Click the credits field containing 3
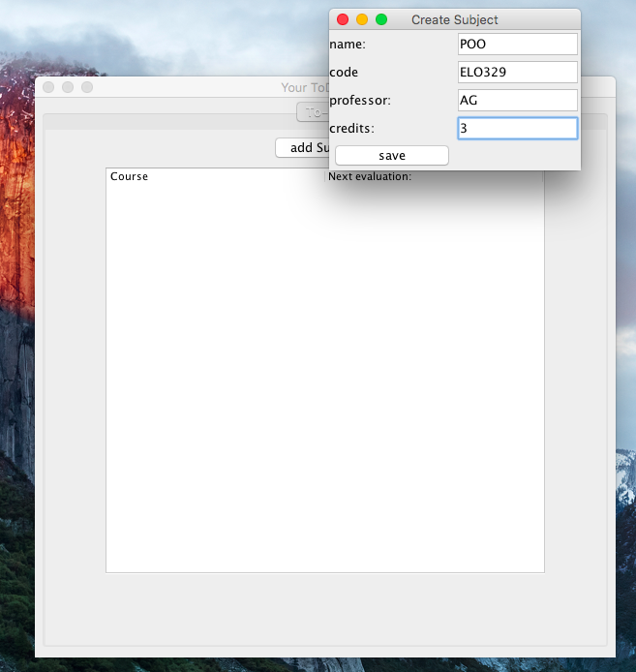 click(517, 128)
